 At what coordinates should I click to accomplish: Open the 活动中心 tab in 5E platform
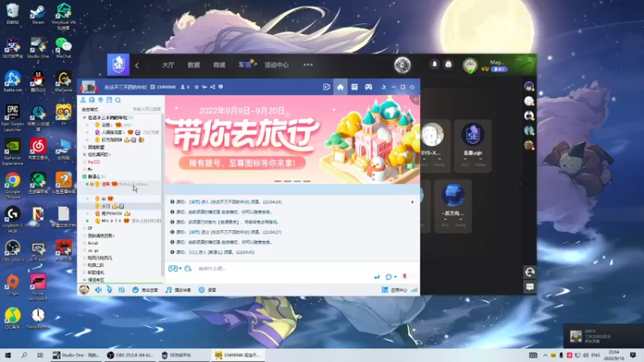[x=276, y=65]
